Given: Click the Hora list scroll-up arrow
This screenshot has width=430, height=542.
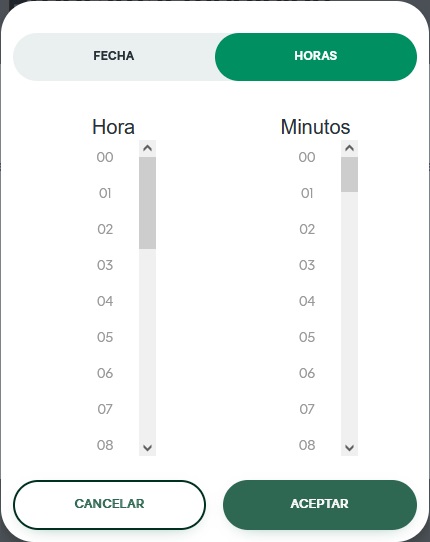Looking at the screenshot, I should pos(148,149).
